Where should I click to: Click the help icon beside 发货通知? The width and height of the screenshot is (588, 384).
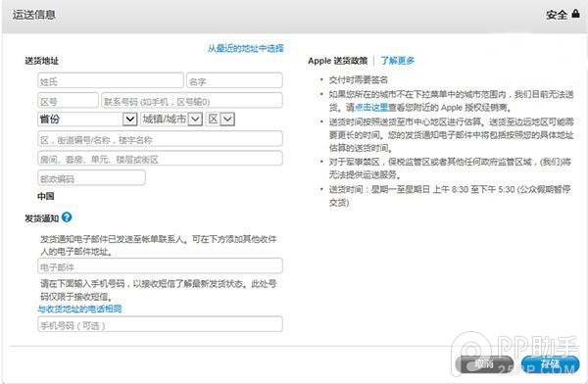pos(67,217)
